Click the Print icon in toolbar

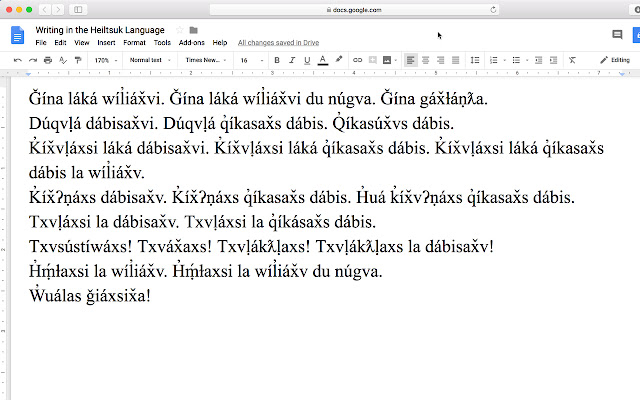click(48, 60)
